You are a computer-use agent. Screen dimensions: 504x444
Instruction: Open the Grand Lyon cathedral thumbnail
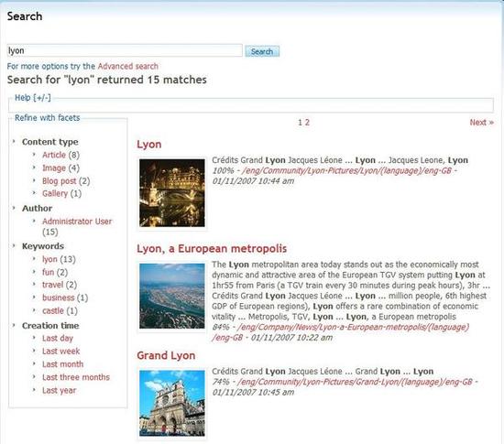(x=172, y=403)
